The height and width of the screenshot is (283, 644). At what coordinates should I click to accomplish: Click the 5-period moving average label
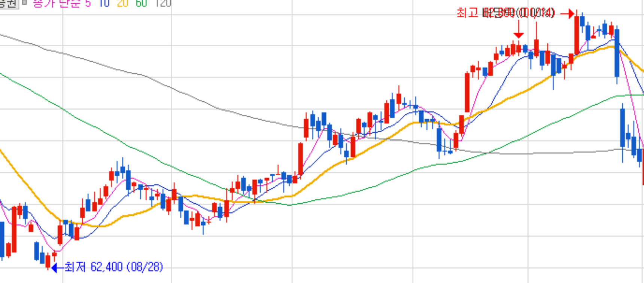pyautogui.click(x=87, y=3)
